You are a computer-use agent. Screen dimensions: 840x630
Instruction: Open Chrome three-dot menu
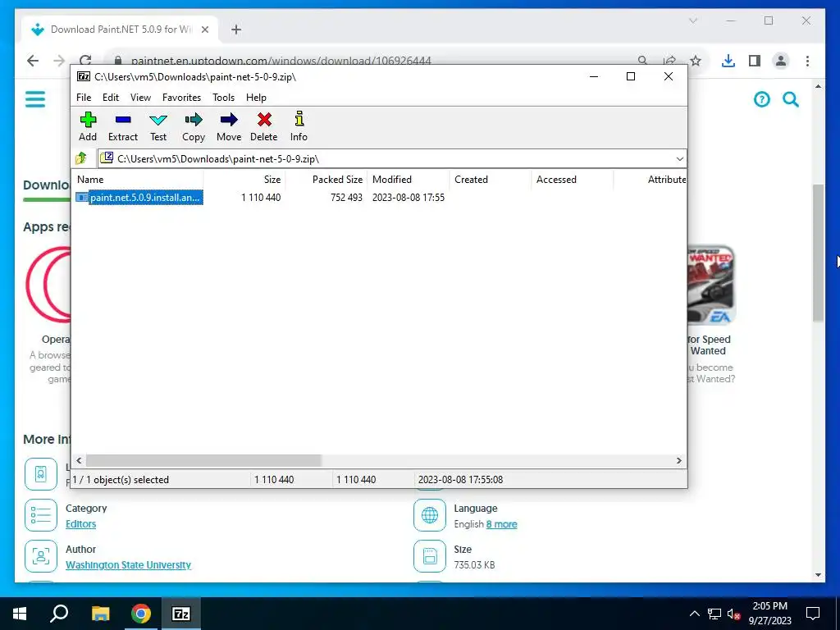click(807, 61)
